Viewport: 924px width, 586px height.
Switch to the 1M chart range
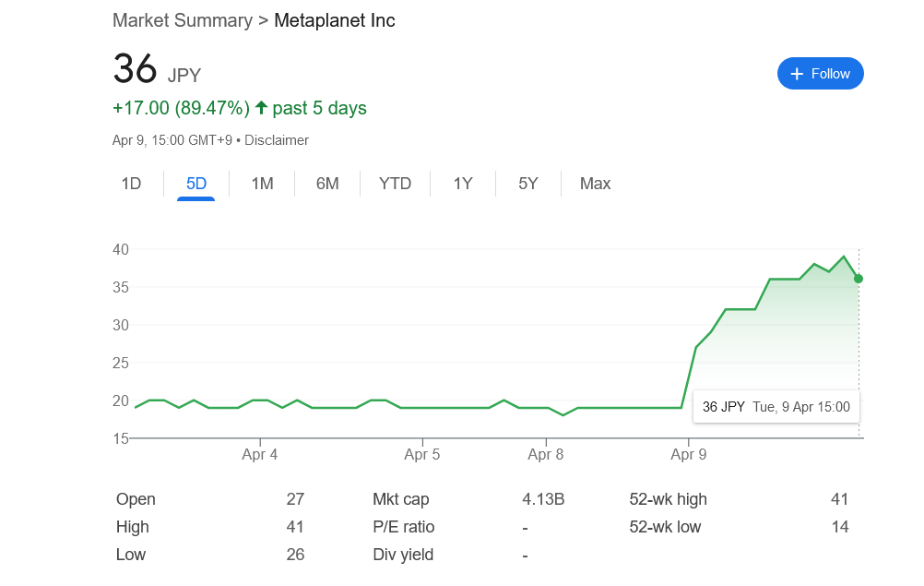262,184
